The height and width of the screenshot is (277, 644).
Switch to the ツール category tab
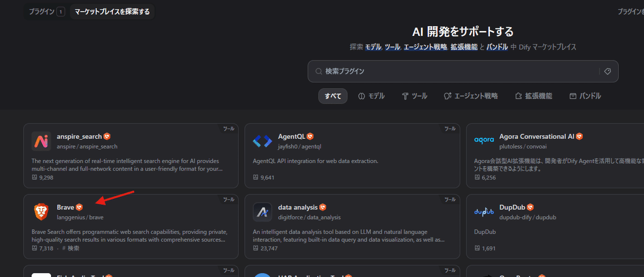click(x=414, y=96)
